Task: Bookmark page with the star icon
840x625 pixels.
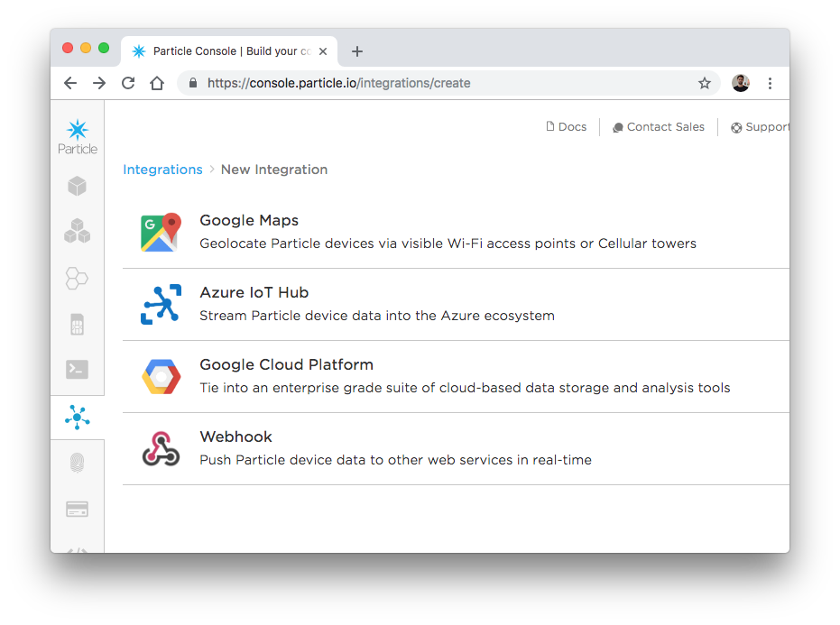Action: coord(705,83)
